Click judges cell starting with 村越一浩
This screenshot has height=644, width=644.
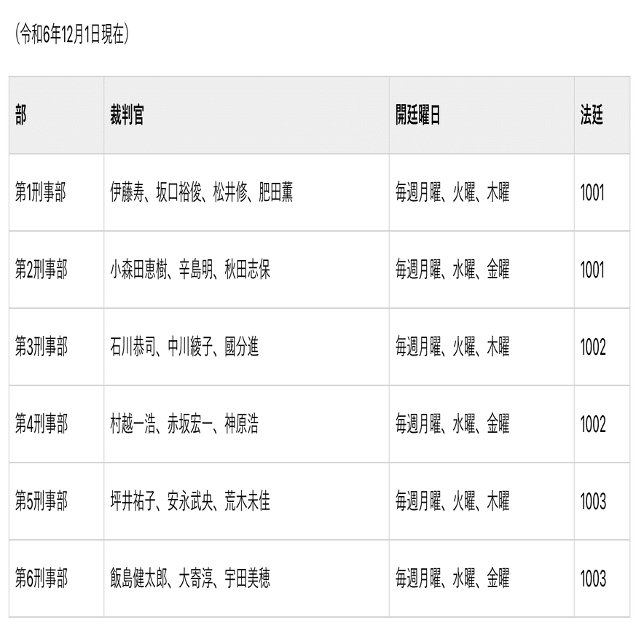point(184,425)
